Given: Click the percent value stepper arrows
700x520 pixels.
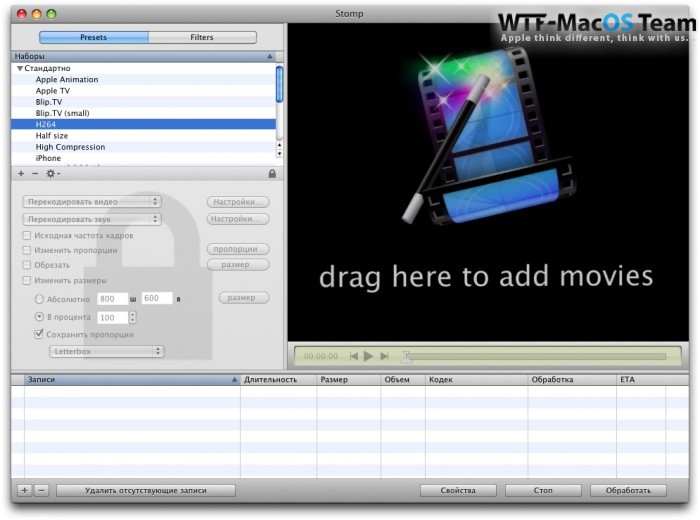Looking at the screenshot, I should 132,317.
